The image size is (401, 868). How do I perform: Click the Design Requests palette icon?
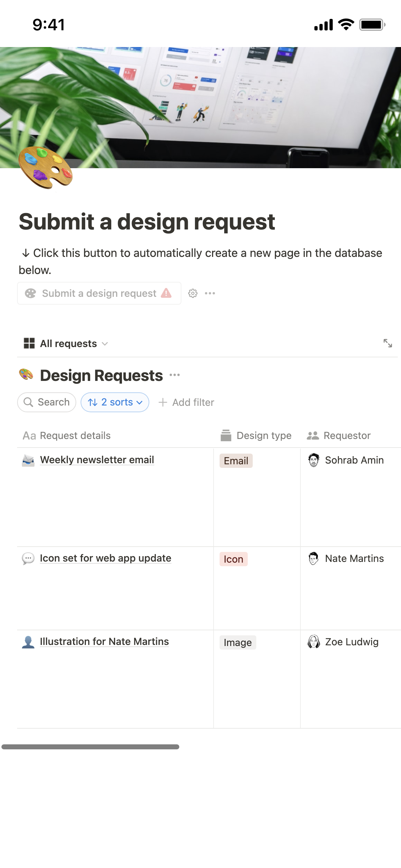tap(26, 375)
